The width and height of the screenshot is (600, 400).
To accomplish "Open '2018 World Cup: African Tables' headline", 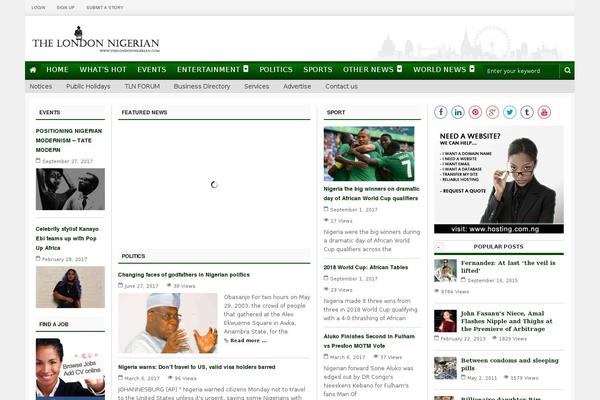I will pos(366,268).
